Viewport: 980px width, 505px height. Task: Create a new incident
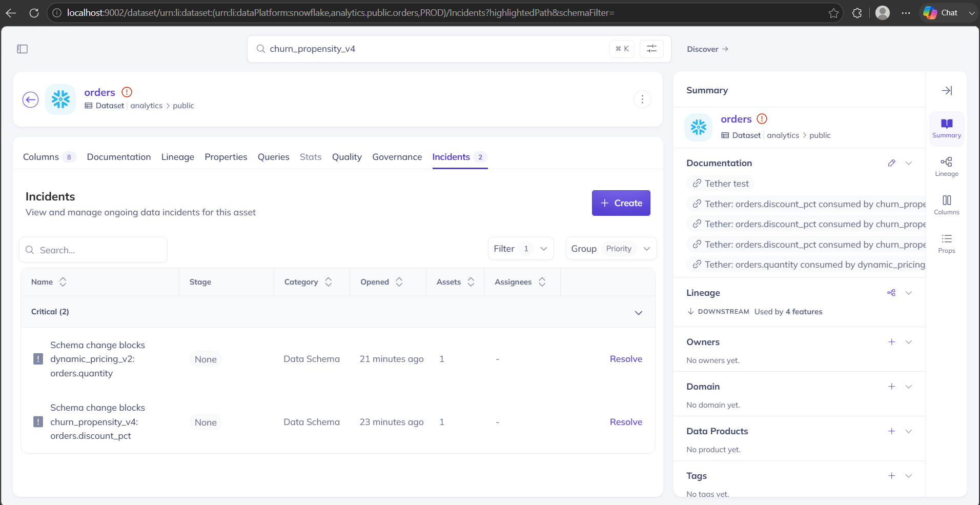(x=621, y=203)
